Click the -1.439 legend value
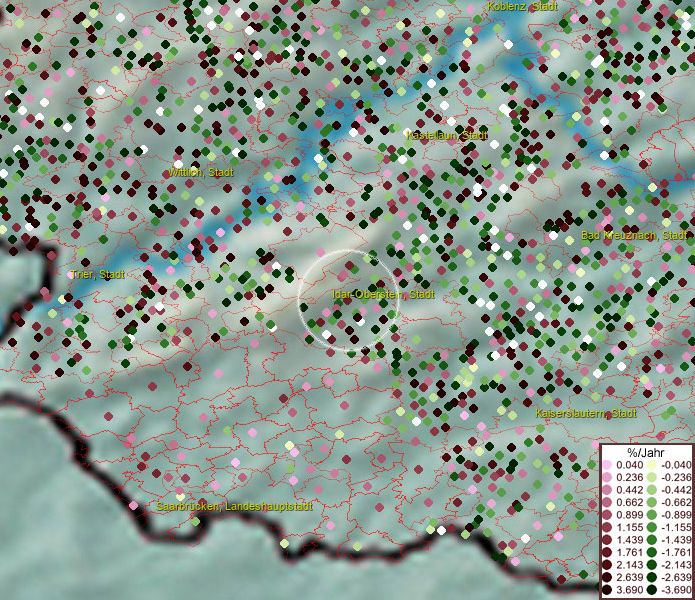This screenshot has width=695, height=600. [676, 540]
